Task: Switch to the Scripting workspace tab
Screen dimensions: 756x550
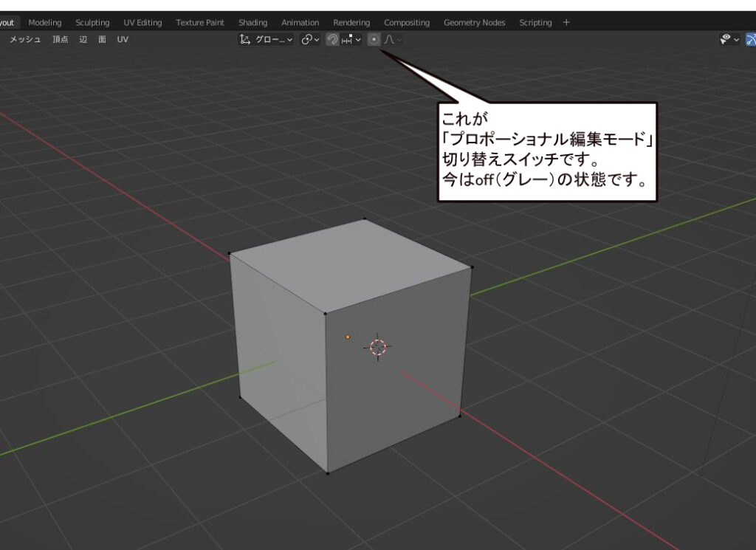Action: tap(535, 23)
